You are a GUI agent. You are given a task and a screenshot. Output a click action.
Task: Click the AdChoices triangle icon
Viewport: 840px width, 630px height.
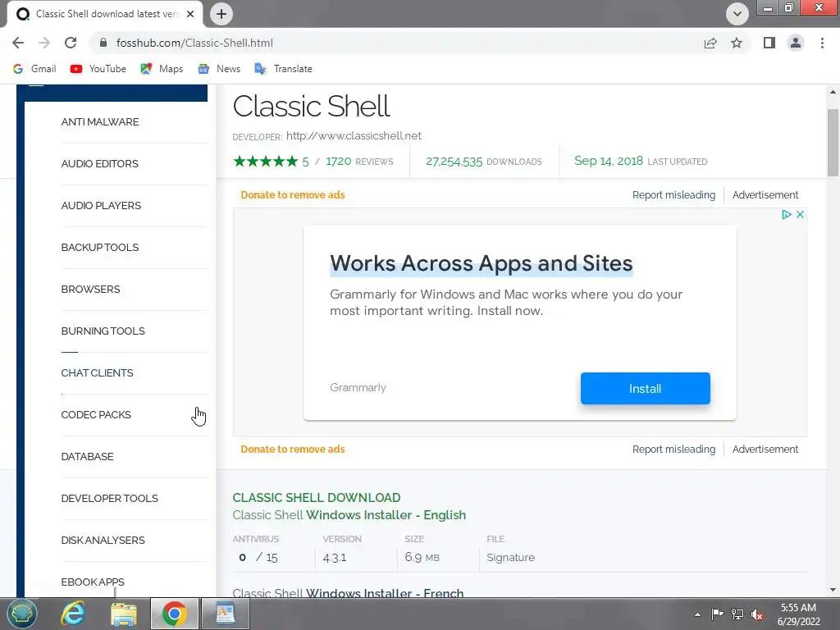coord(787,215)
